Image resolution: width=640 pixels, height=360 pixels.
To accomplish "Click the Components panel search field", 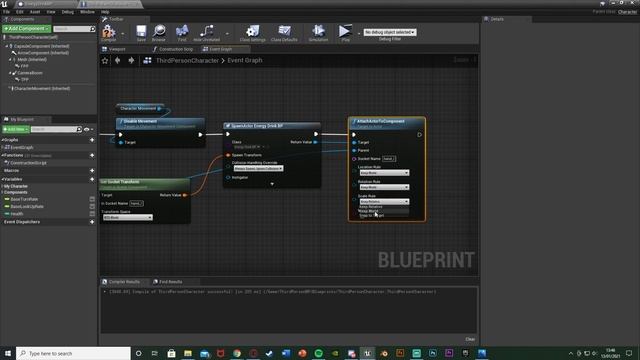I will click(x=74, y=29).
